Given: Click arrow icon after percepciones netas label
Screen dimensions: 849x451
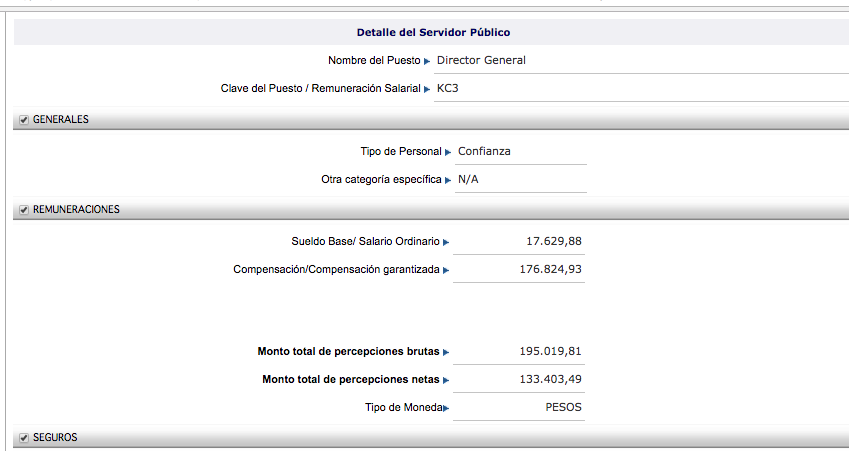Looking at the screenshot, I should [x=446, y=380].
